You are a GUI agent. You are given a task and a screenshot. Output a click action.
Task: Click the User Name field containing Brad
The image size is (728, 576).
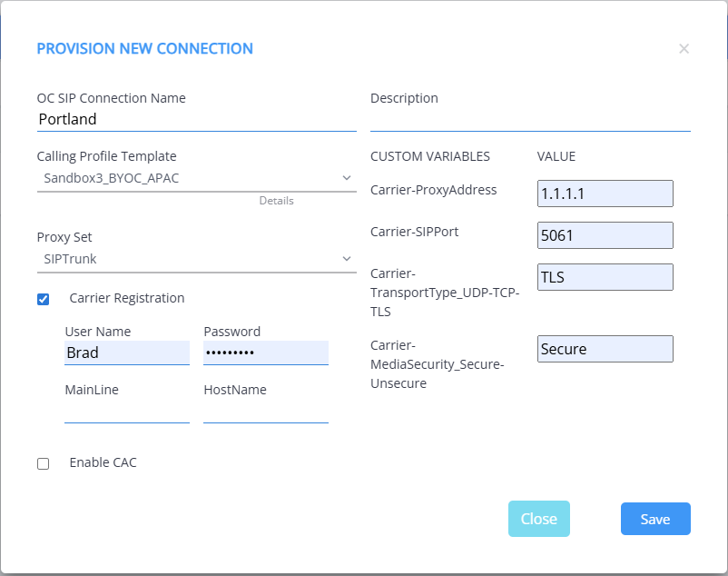(x=126, y=353)
